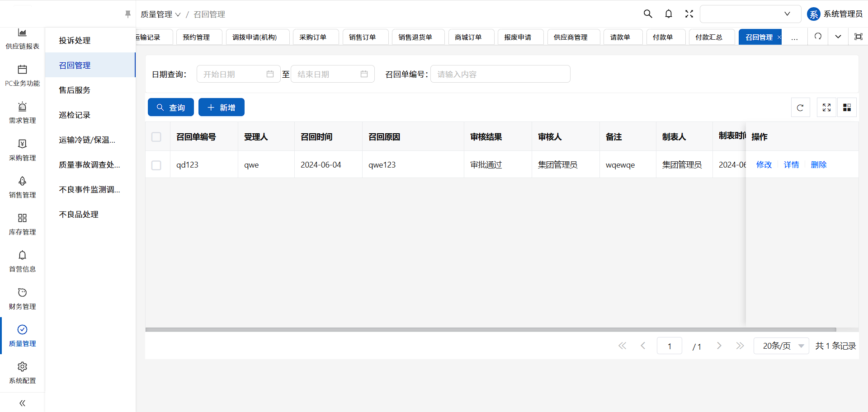Screen dimensions: 868x412
Task: Open the 20条/页 page size dropdown
Action: point(781,346)
